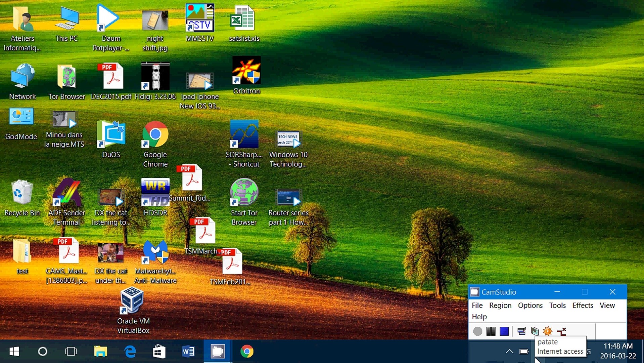Select the Oracle VM VirtualBox desktop icon
Image resolution: width=644 pixels, height=363 pixels.
click(133, 310)
